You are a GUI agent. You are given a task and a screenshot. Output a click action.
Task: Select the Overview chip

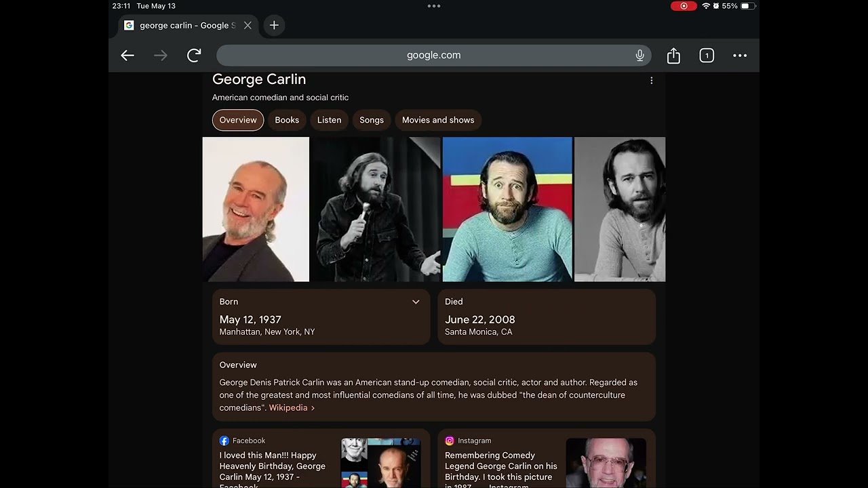(x=238, y=120)
